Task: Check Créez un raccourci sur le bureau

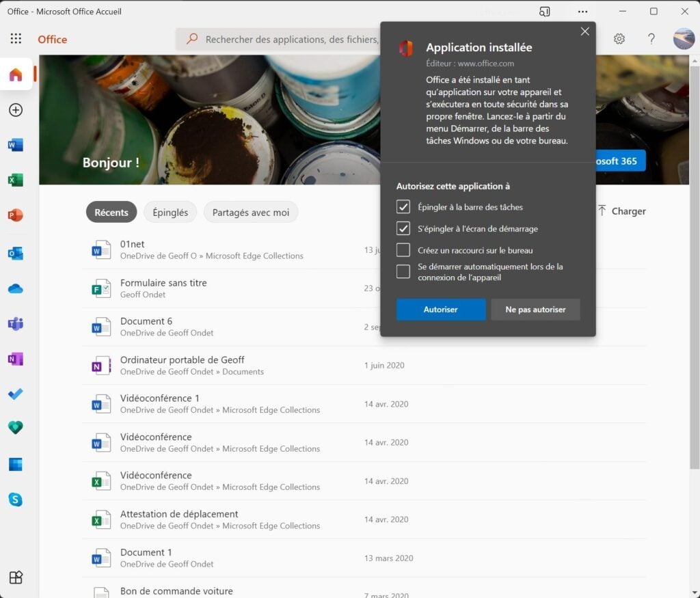Action: click(x=403, y=250)
